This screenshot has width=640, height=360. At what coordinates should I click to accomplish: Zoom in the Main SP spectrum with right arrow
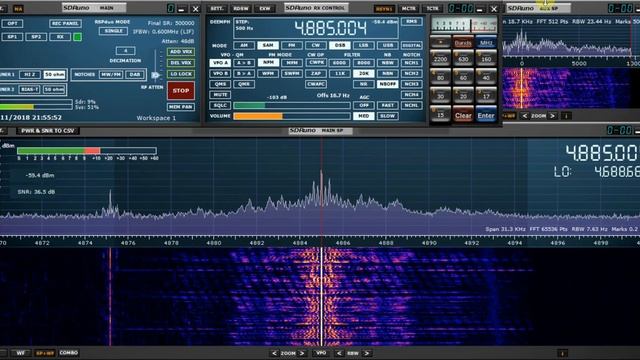[302, 353]
